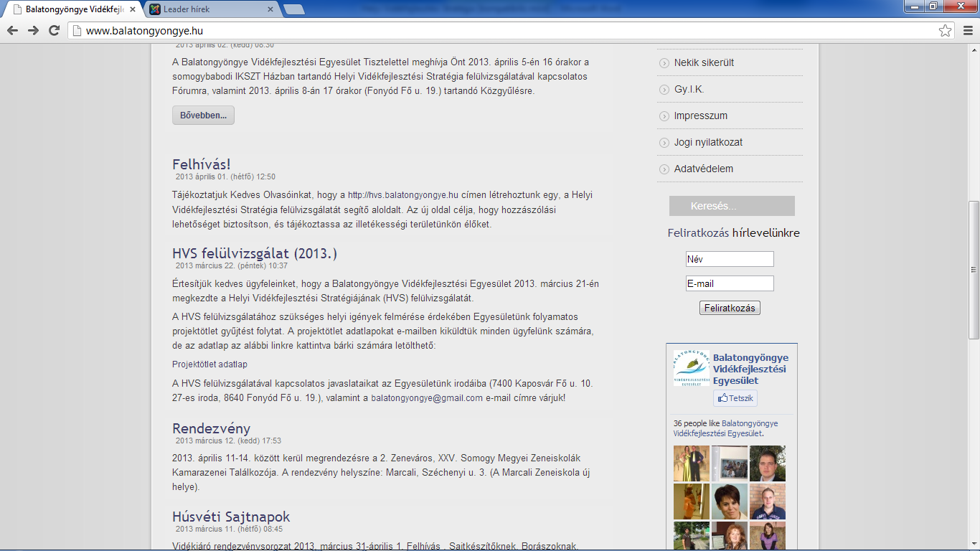Click the Bővebben... button
Screen dimensions: 980x551
click(x=203, y=115)
